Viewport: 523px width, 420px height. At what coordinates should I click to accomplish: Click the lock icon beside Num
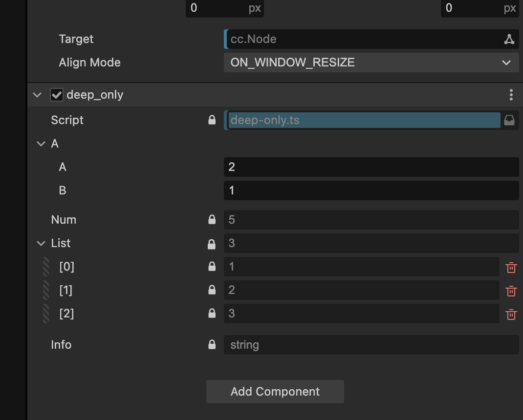pos(212,220)
